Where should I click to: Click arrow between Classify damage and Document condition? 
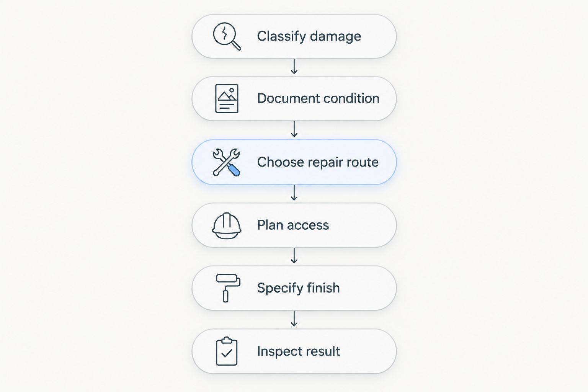click(x=294, y=67)
